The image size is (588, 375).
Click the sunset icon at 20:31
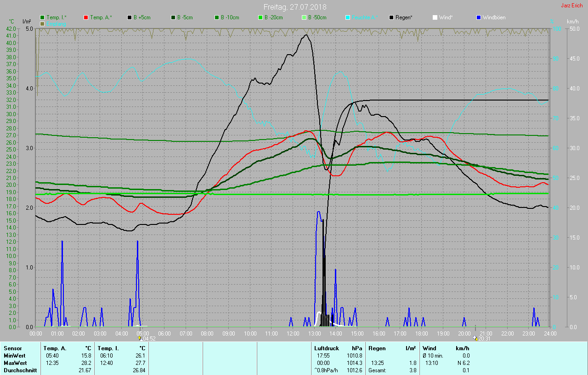(475, 338)
